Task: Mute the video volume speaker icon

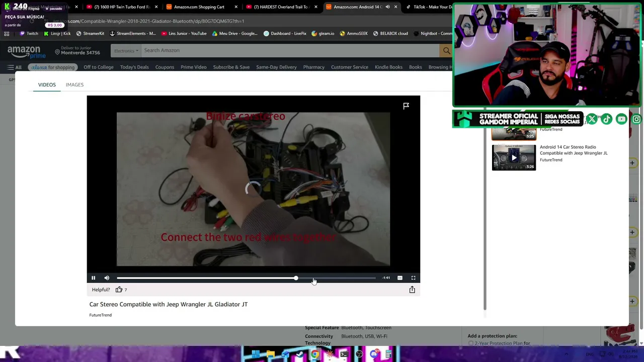Action: click(x=107, y=278)
